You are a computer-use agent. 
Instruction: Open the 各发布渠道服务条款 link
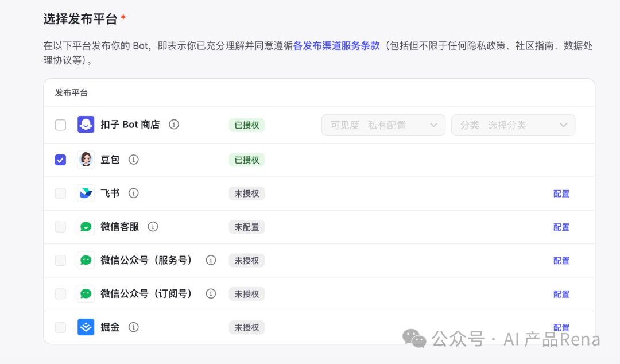(336, 45)
